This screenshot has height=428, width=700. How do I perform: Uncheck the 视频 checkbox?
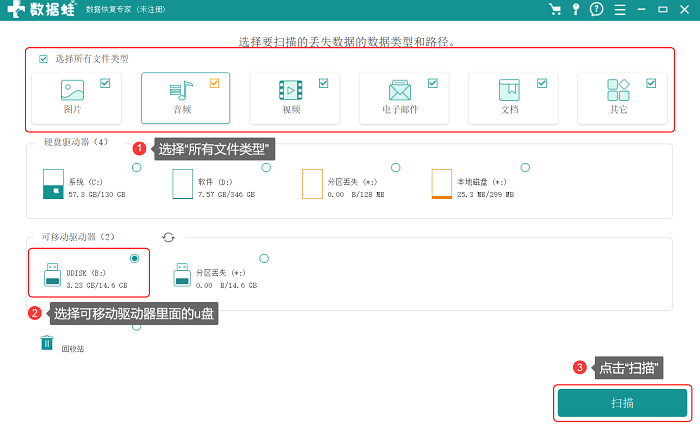tap(324, 83)
